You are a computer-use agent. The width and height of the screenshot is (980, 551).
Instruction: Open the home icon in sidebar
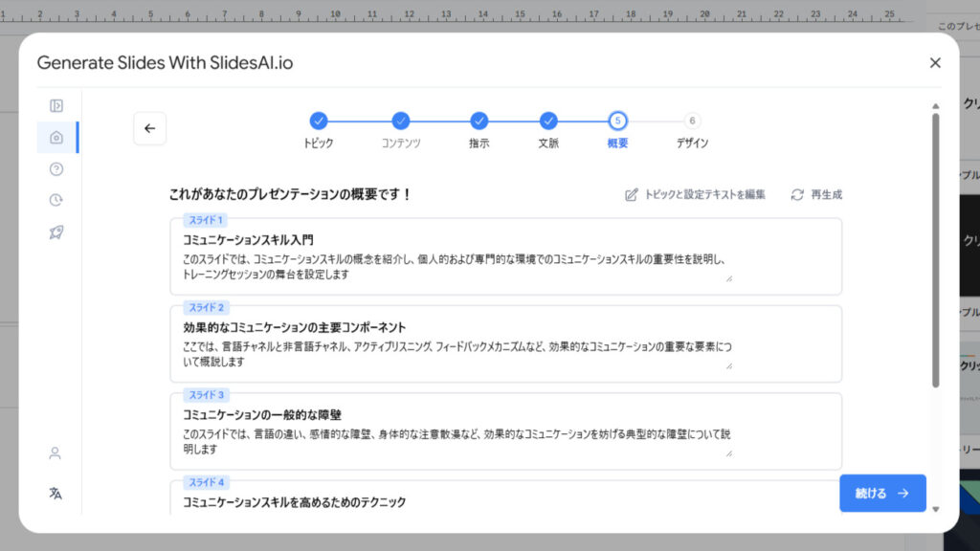pos(56,138)
